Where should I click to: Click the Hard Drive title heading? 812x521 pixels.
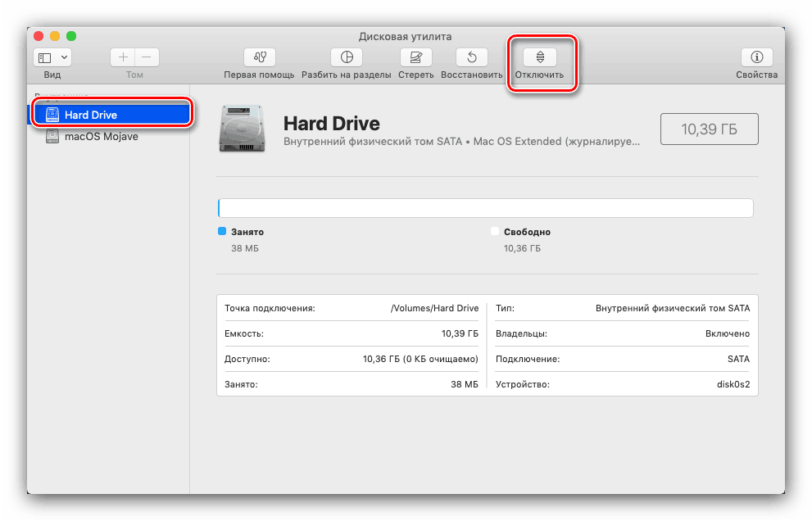tap(331, 123)
